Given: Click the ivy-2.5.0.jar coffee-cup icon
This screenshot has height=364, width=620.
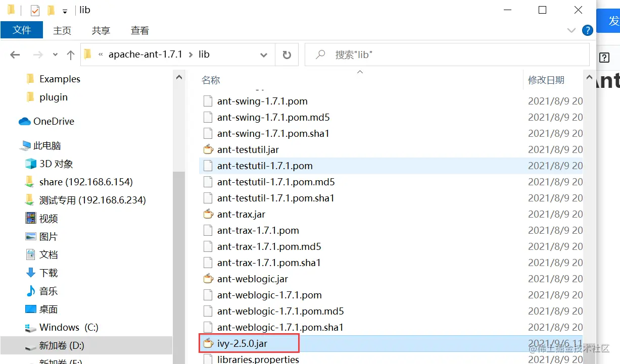Looking at the screenshot, I should 208,343.
